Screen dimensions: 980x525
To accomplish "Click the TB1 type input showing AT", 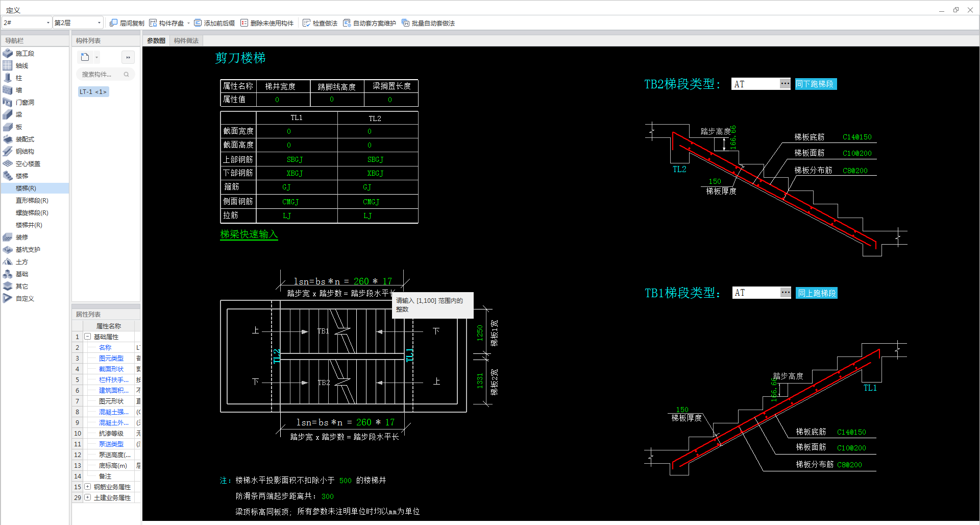I will (756, 293).
